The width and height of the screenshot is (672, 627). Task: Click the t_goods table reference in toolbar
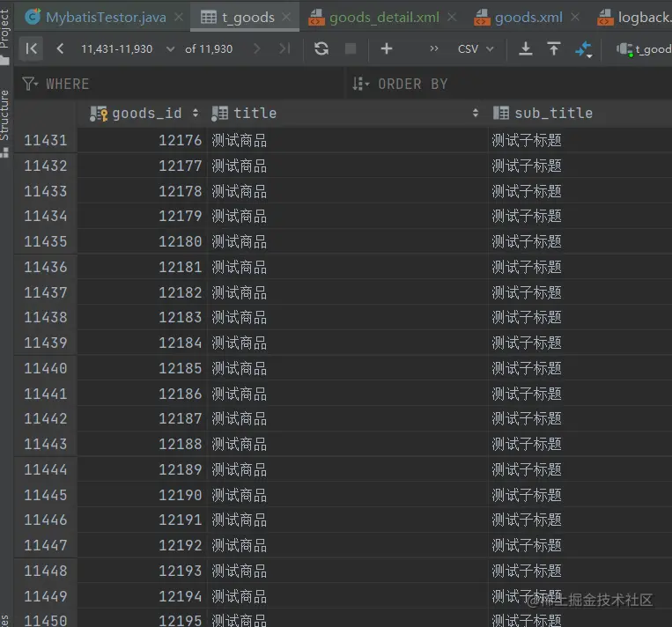[644, 49]
